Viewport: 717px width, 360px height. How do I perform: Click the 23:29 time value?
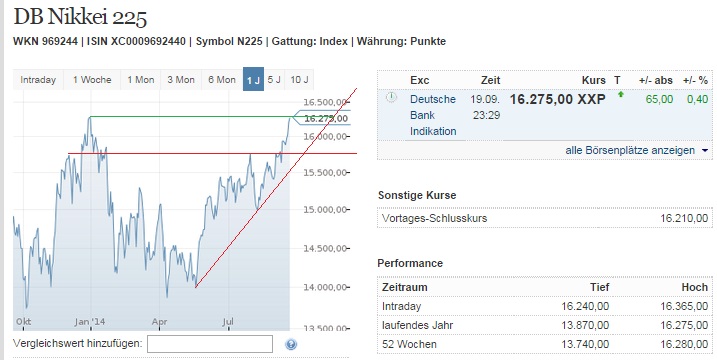tap(486, 115)
